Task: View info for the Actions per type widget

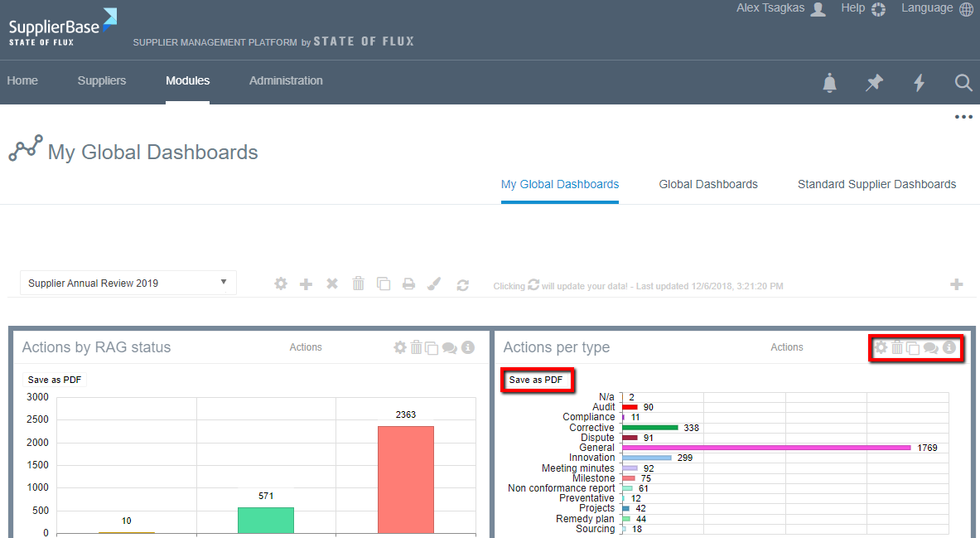Action: (949, 347)
